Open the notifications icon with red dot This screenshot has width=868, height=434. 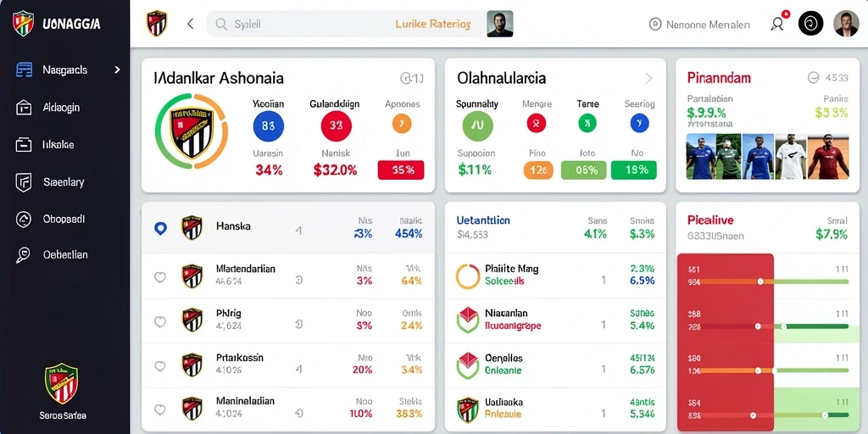(x=778, y=23)
